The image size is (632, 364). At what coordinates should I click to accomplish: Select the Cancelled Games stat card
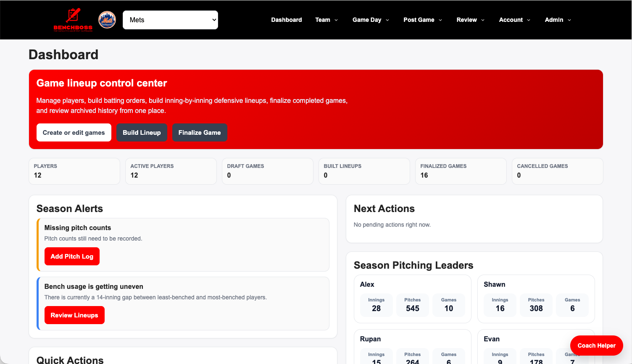coord(558,171)
